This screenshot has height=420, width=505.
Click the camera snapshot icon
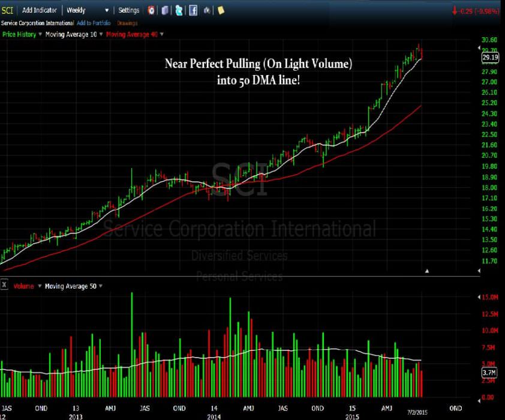click(207, 10)
